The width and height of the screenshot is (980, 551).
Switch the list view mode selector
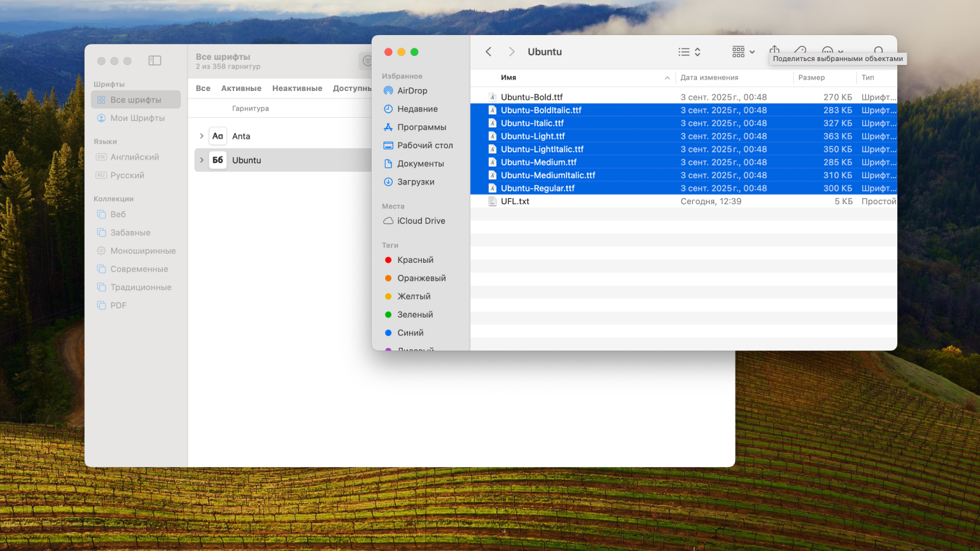(689, 52)
